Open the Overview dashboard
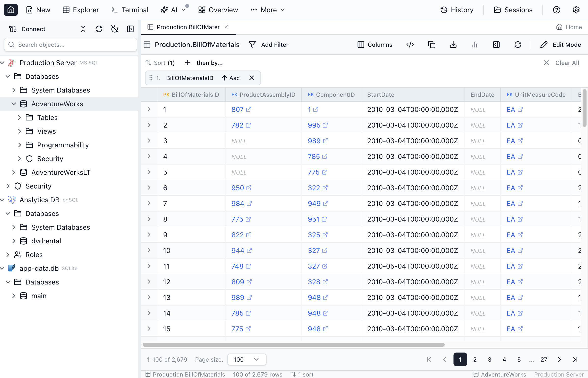Screen dimensions: 588x378 [x=218, y=10]
